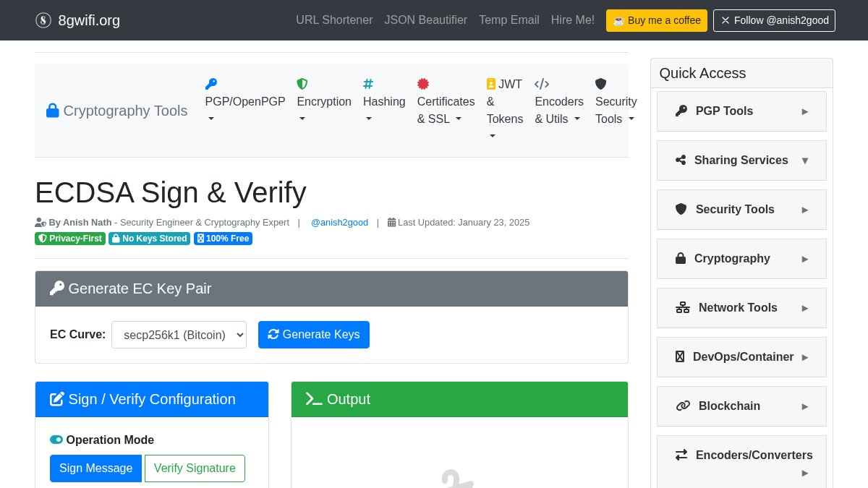Click the key icon in PGP Tools quick access
This screenshot has width=868, height=488.
pyautogui.click(x=681, y=111)
